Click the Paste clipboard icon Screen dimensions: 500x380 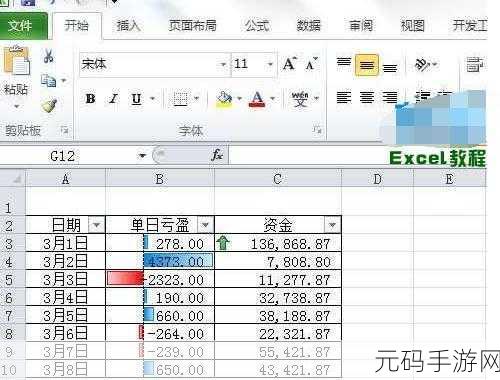point(16,61)
